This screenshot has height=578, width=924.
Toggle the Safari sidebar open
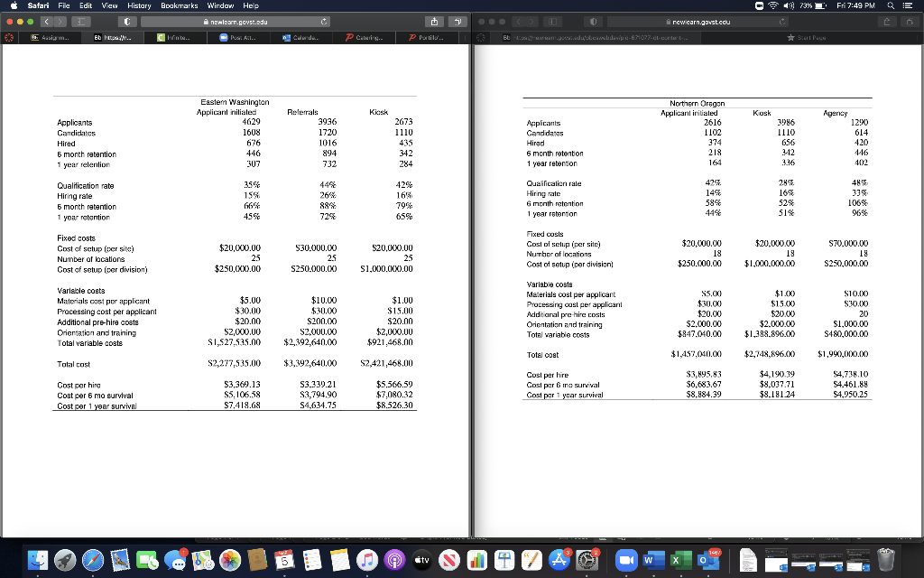pos(79,20)
